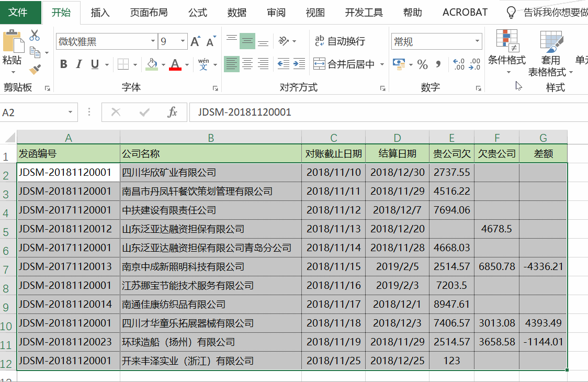588x382 pixels.
Task: Click the Copy icon in clipboard group
Action: [35, 52]
